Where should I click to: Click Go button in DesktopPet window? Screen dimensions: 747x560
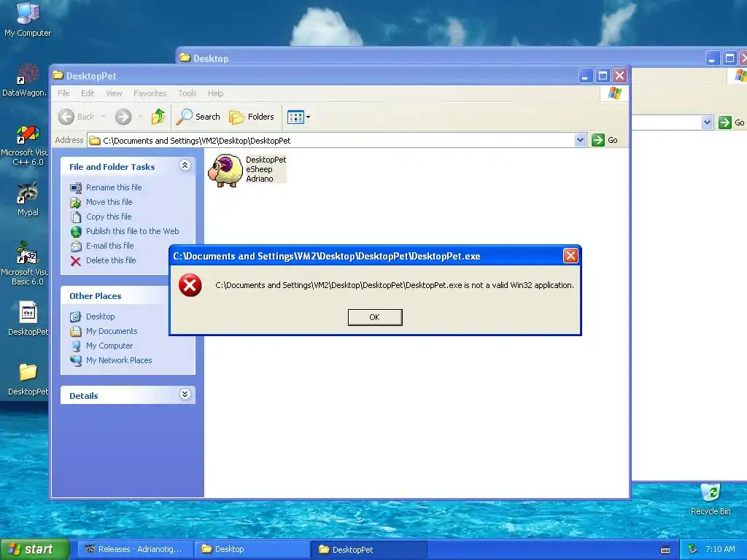605,140
